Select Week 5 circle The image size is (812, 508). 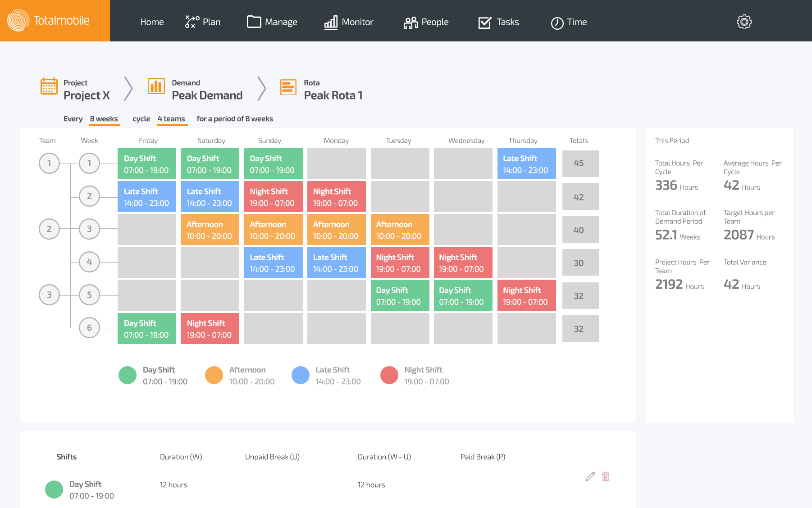pos(89,295)
